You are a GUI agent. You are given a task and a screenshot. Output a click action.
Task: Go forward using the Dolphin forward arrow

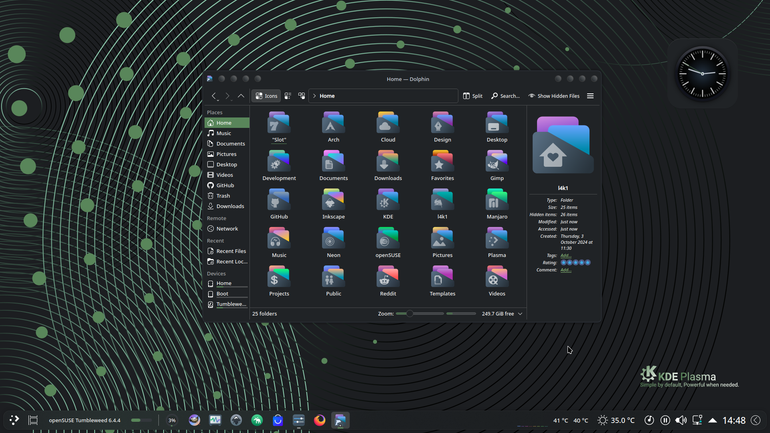click(227, 96)
